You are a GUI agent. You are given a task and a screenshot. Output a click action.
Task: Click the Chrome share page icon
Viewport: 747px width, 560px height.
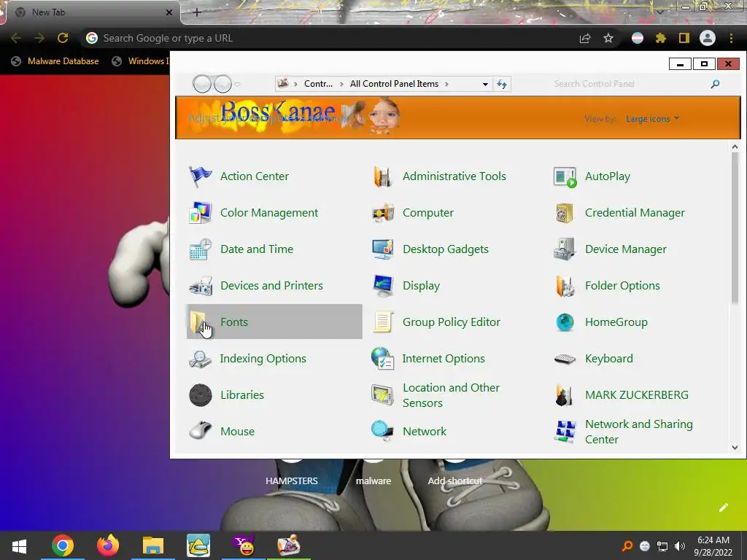pos(585,38)
